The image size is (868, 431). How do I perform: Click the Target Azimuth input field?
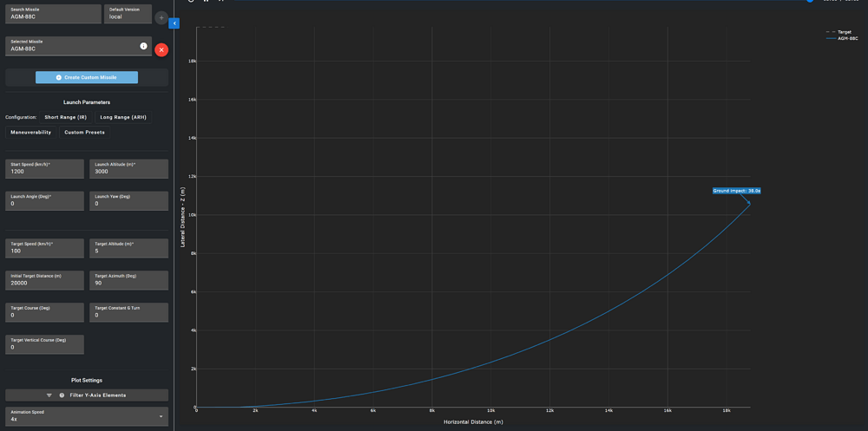(129, 280)
